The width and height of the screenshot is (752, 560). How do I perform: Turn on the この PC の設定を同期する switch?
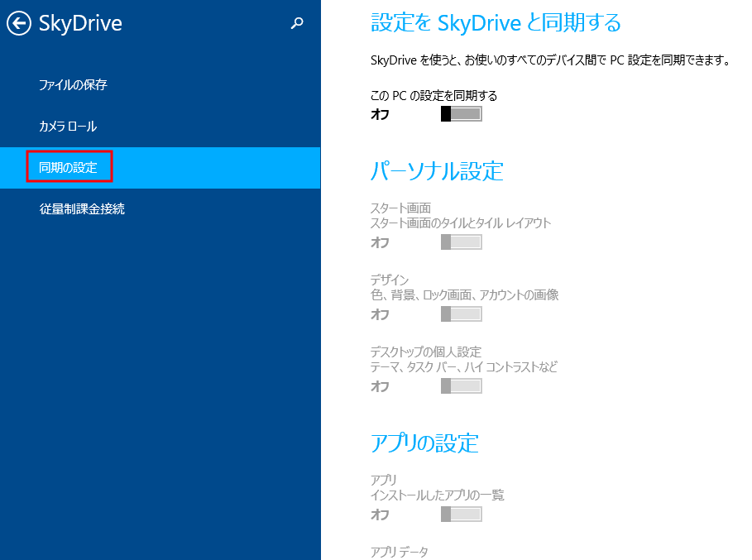pos(461,114)
